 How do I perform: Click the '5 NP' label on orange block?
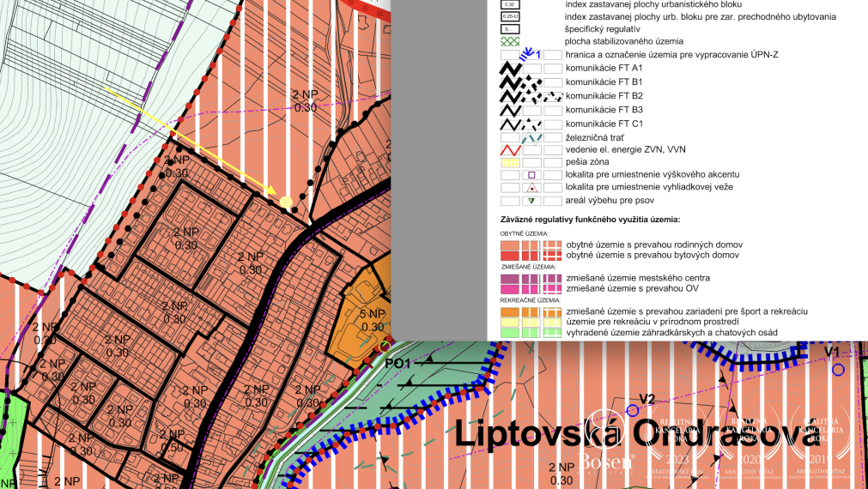click(372, 315)
